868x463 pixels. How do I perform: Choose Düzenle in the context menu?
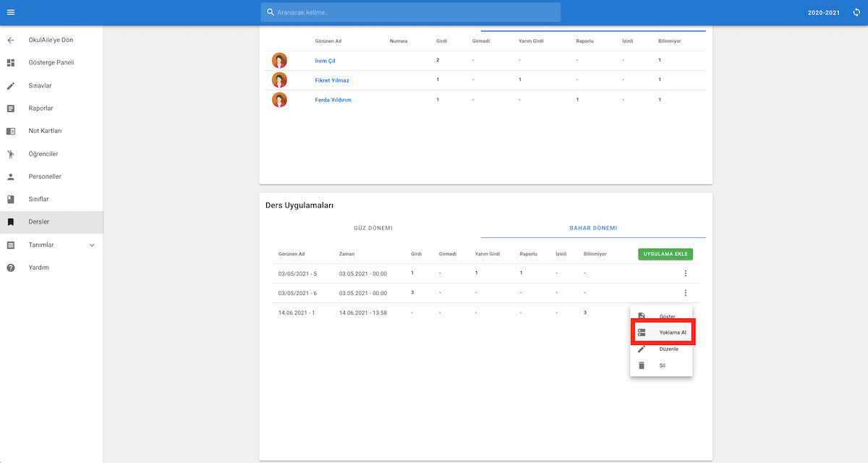click(x=661, y=349)
